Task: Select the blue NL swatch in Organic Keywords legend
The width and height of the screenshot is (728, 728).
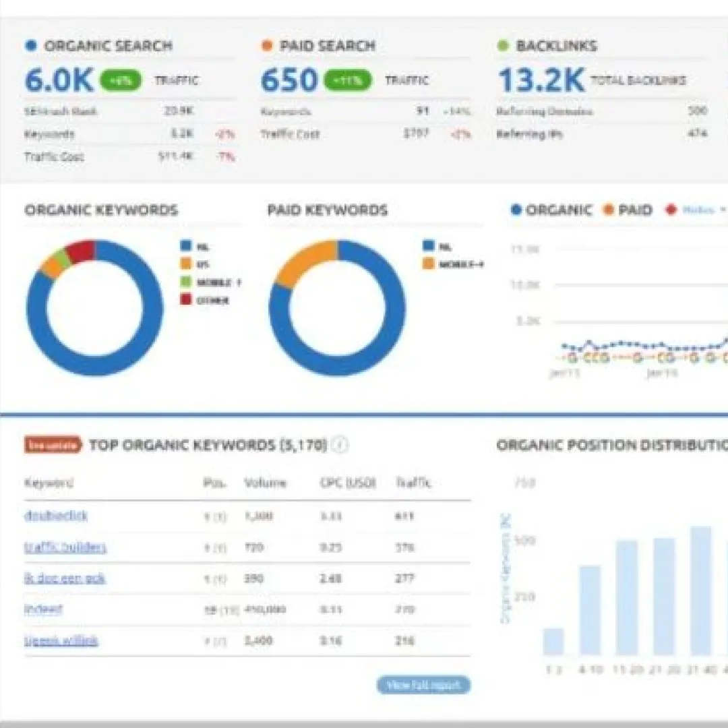Action: [186, 245]
